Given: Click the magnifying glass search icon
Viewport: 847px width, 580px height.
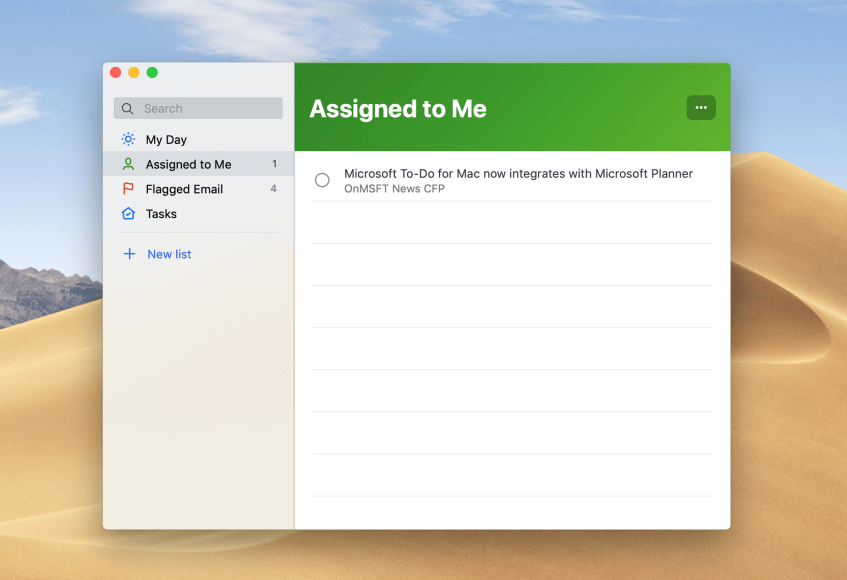Looking at the screenshot, I should pyautogui.click(x=128, y=108).
